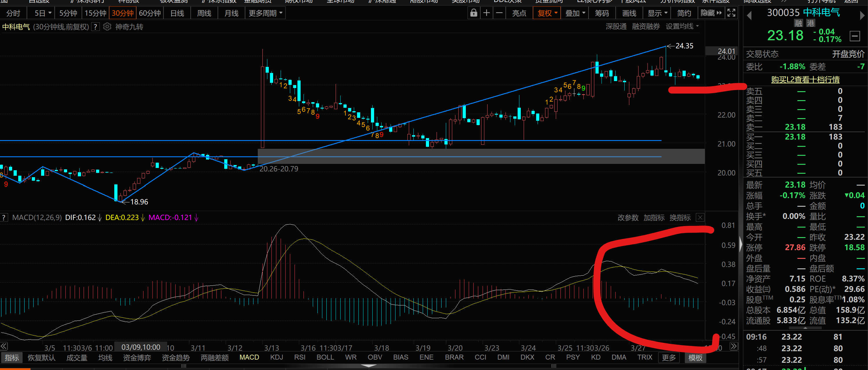Screen dimensions: 868x370
Task: Go to previous stock with left arrow
Action: (x=749, y=16)
